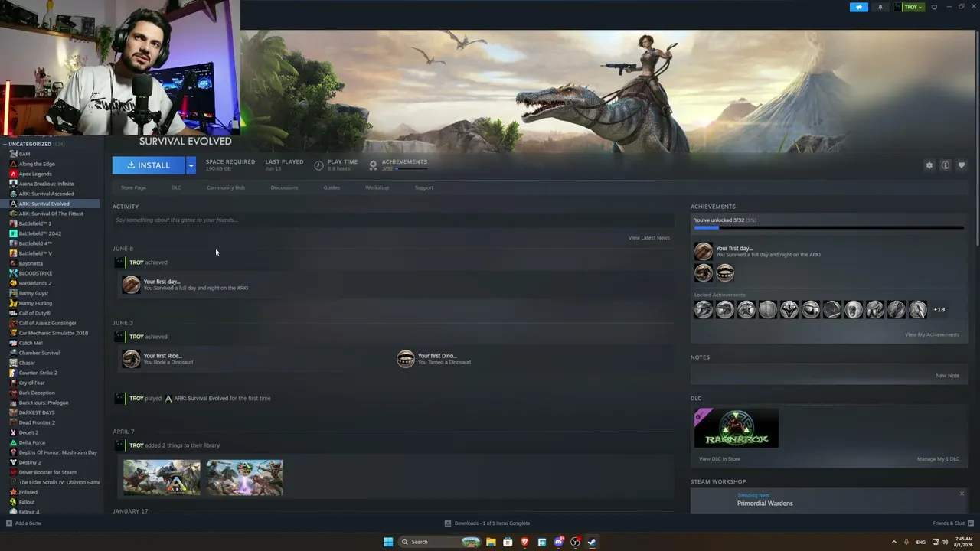Open the Guides tab
This screenshot has height=551, width=980.
click(x=332, y=187)
